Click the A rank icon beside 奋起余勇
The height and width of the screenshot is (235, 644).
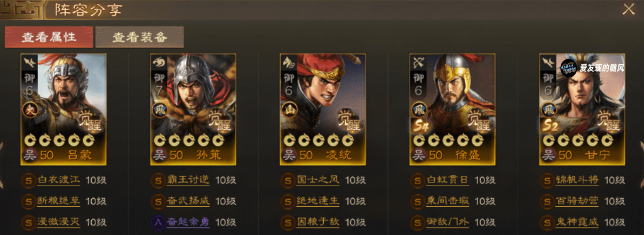(x=158, y=222)
